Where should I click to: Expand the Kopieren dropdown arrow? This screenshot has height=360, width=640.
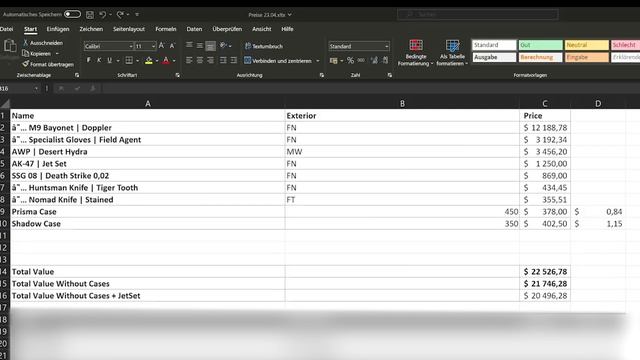coord(57,53)
